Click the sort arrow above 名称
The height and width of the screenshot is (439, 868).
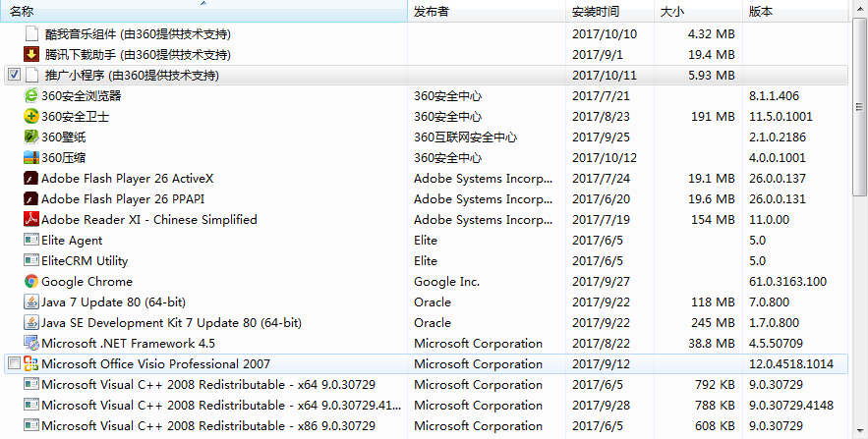(203, 3)
